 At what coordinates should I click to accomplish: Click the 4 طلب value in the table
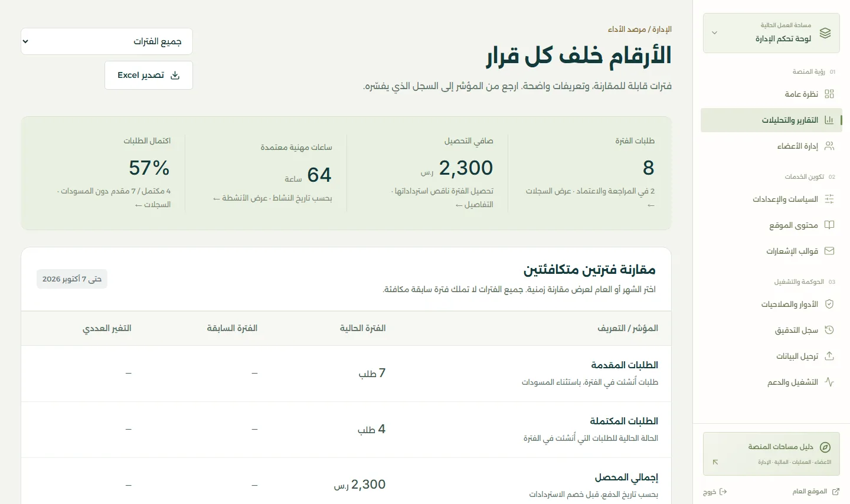(371, 429)
